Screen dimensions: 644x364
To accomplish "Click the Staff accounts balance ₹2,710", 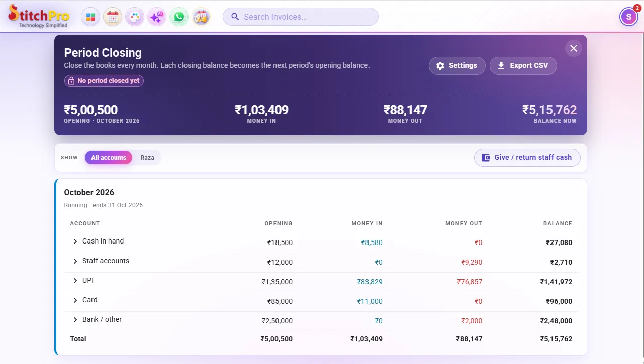I will (561, 262).
